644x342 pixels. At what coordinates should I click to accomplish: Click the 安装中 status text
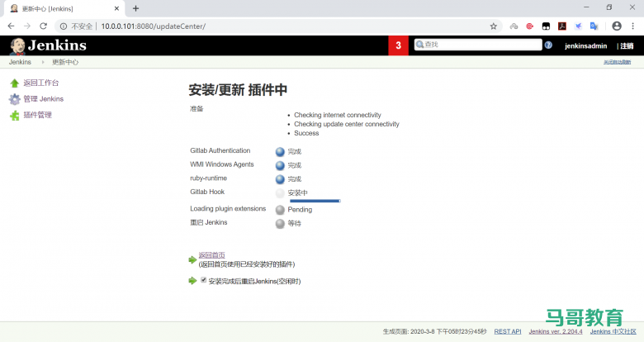[297, 192]
